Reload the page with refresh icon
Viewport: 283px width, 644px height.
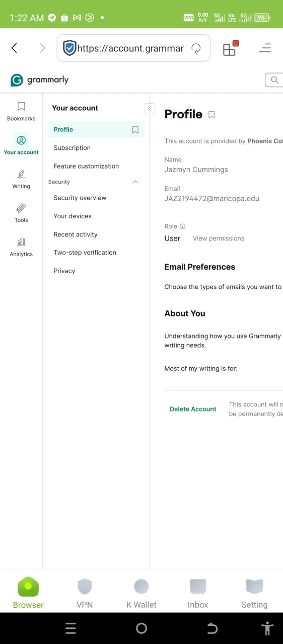tap(196, 48)
